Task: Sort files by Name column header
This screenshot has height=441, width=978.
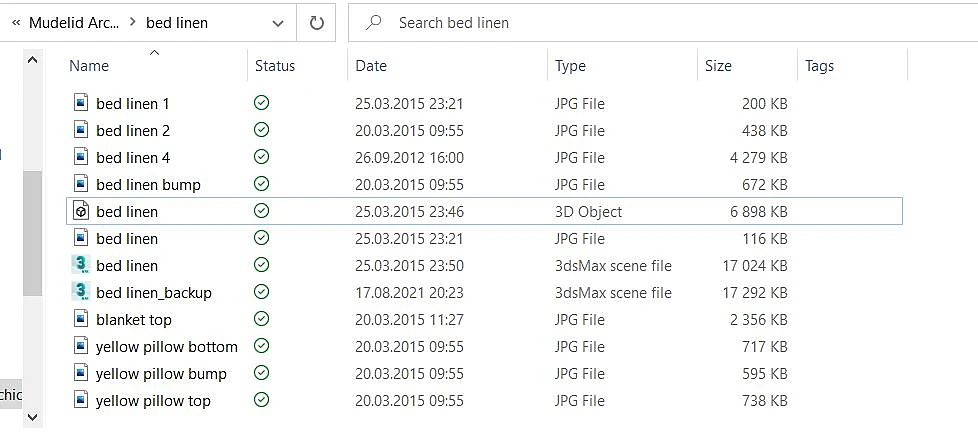Action: [89, 65]
